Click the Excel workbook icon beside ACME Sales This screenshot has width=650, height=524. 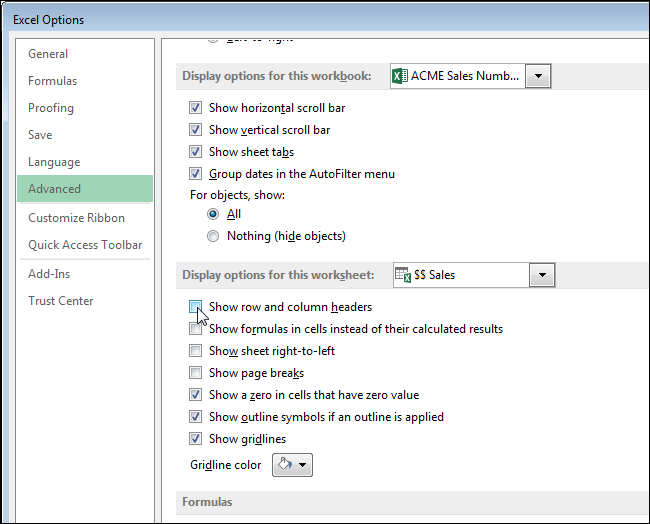(x=400, y=76)
